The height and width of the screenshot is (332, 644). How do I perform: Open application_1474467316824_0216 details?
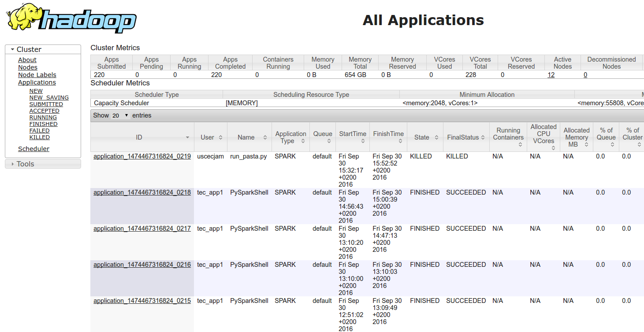coord(142,265)
